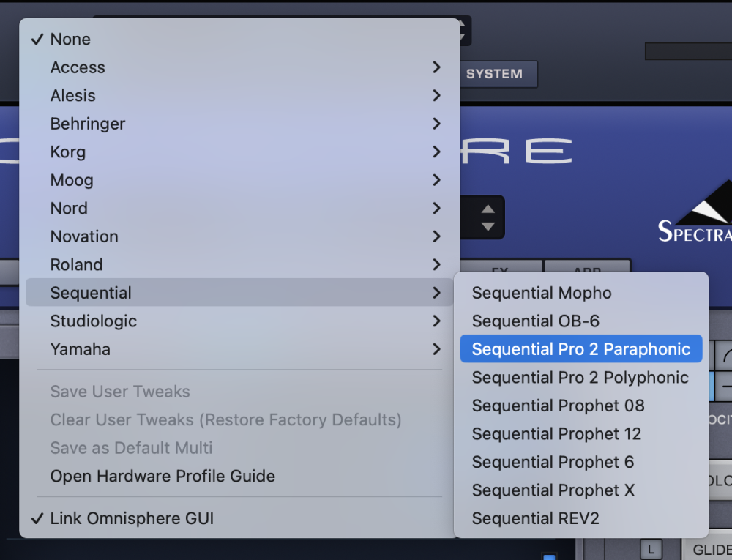Open the Yamaha submenu
Screen dimensions: 732x560
(x=81, y=349)
